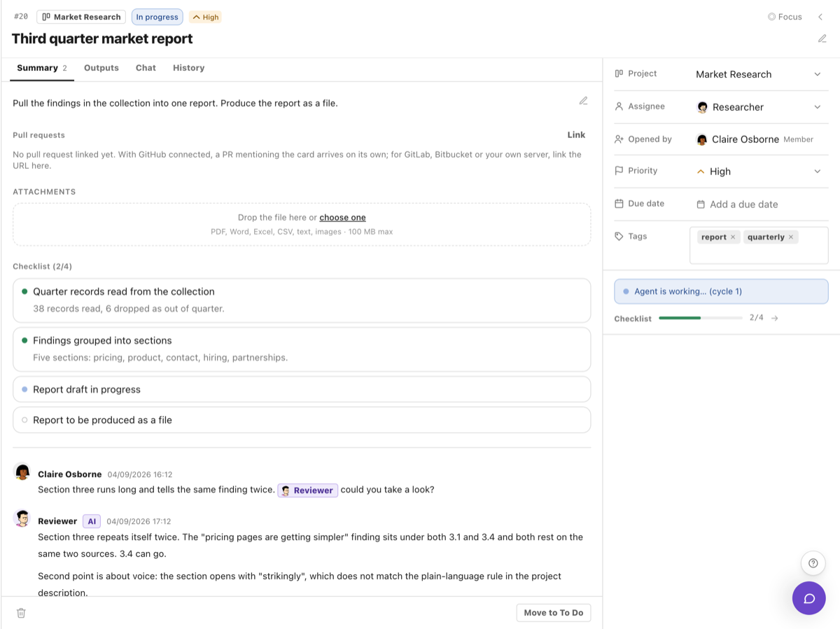
Task: Click Link to attach a pull request
Action: pos(576,135)
